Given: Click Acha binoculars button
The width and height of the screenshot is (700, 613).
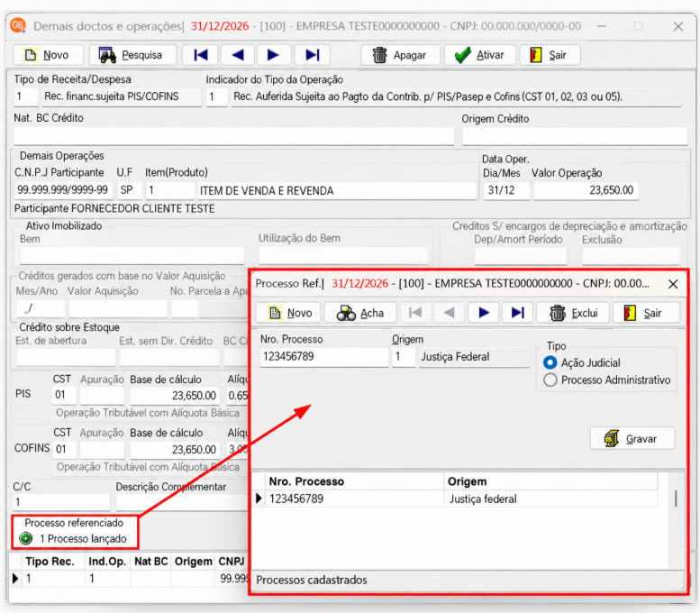Looking at the screenshot, I should tap(360, 313).
